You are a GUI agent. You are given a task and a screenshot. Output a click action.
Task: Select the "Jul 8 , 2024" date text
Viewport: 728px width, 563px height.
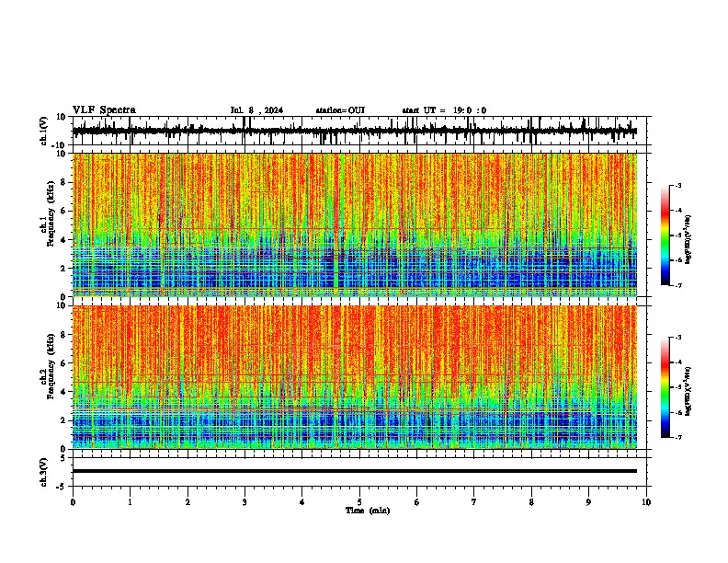coord(256,110)
